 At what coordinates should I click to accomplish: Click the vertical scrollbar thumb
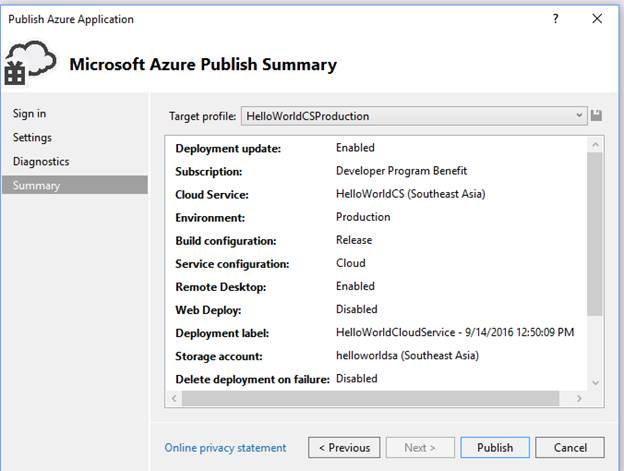click(595, 234)
